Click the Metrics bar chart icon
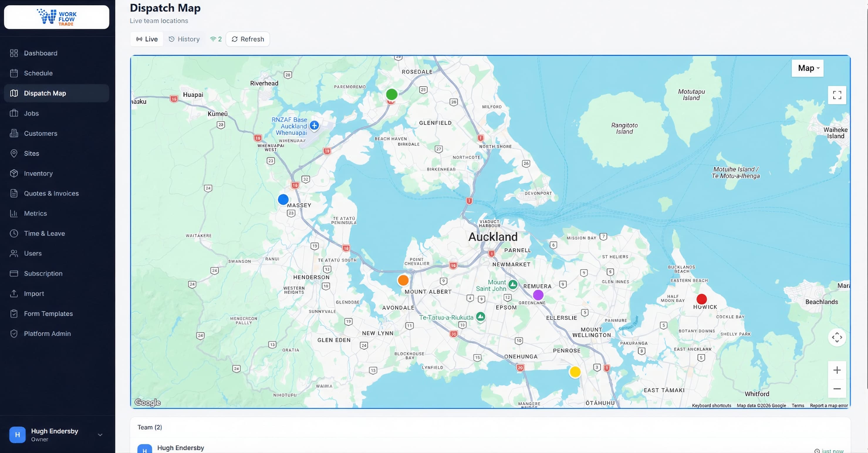The image size is (868, 453). pos(14,214)
